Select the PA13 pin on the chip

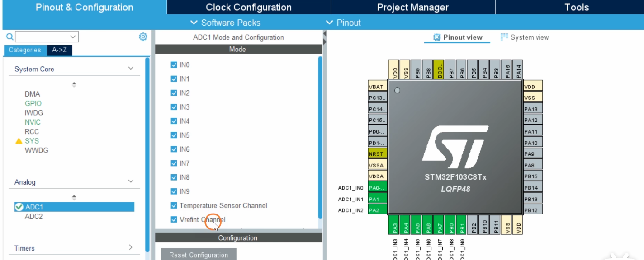(x=533, y=109)
